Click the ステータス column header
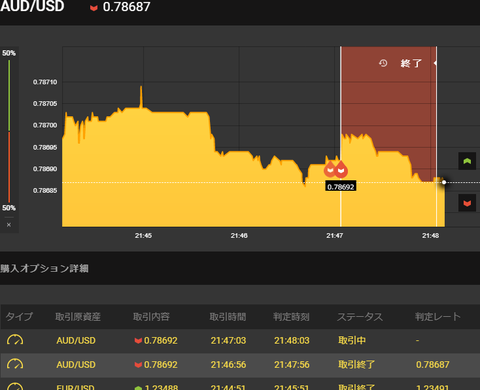 (x=360, y=316)
